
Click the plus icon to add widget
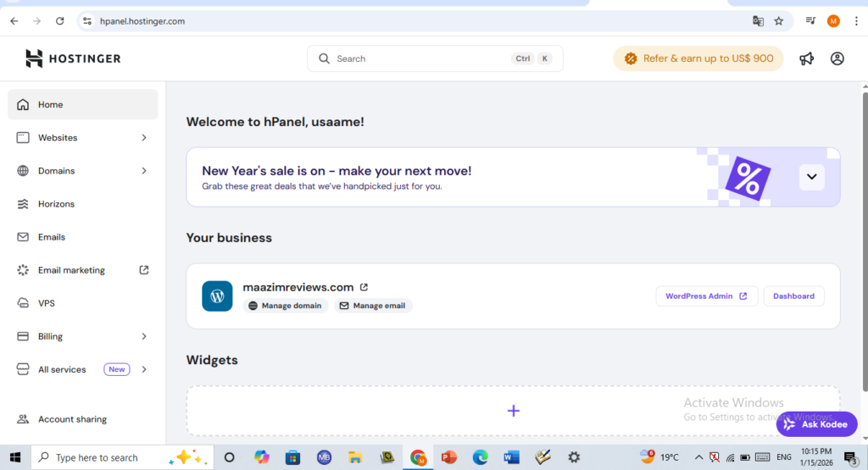click(x=513, y=411)
